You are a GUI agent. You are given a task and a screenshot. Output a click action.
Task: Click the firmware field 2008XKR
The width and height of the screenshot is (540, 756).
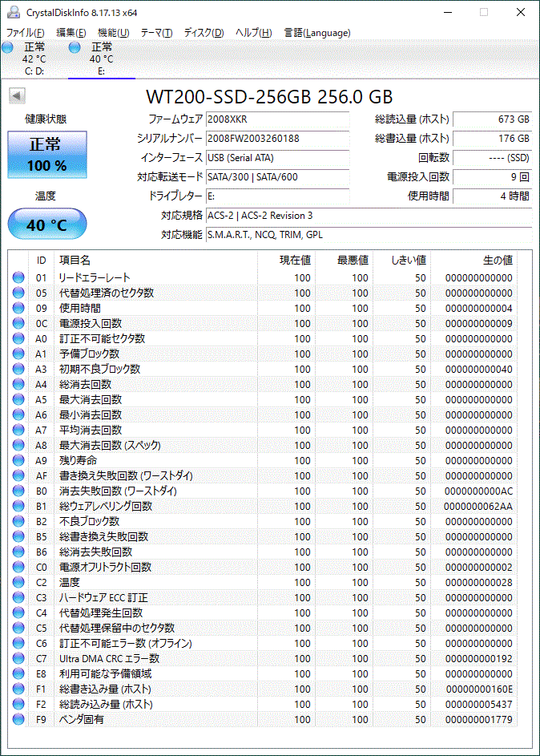click(x=277, y=119)
